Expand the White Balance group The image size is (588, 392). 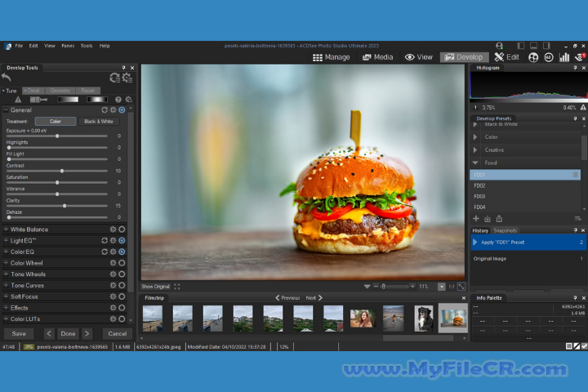(x=6, y=229)
